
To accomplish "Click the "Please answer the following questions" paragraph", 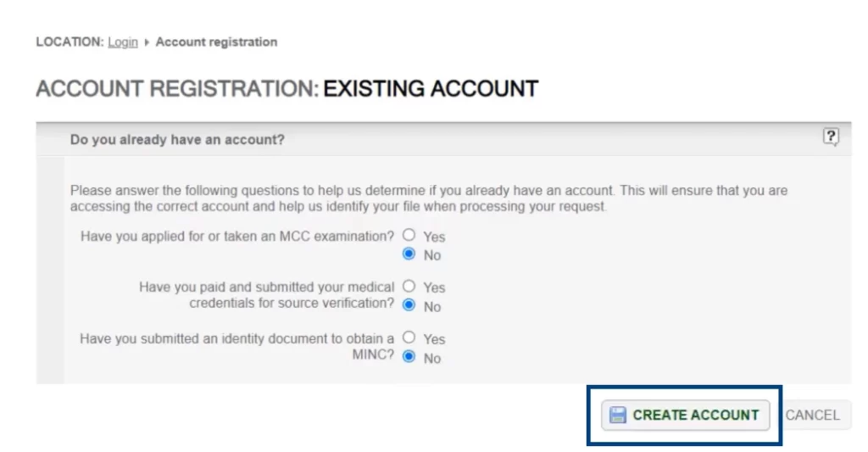I will point(428,198).
